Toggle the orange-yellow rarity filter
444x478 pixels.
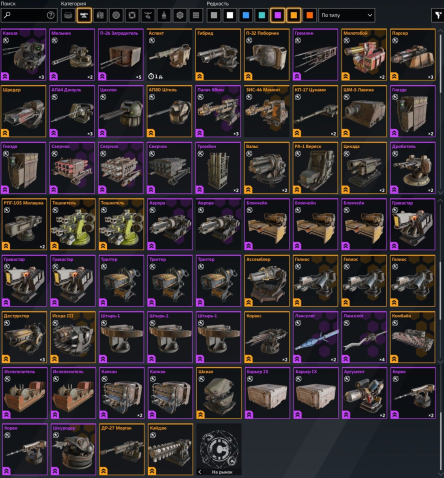click(x=294, y=15)
